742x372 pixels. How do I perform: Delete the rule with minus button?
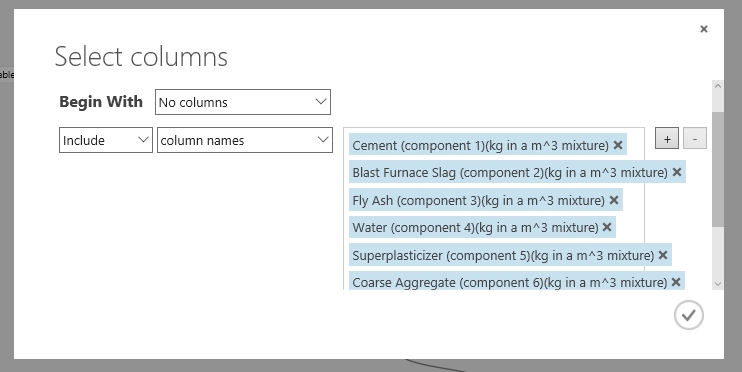695,138
